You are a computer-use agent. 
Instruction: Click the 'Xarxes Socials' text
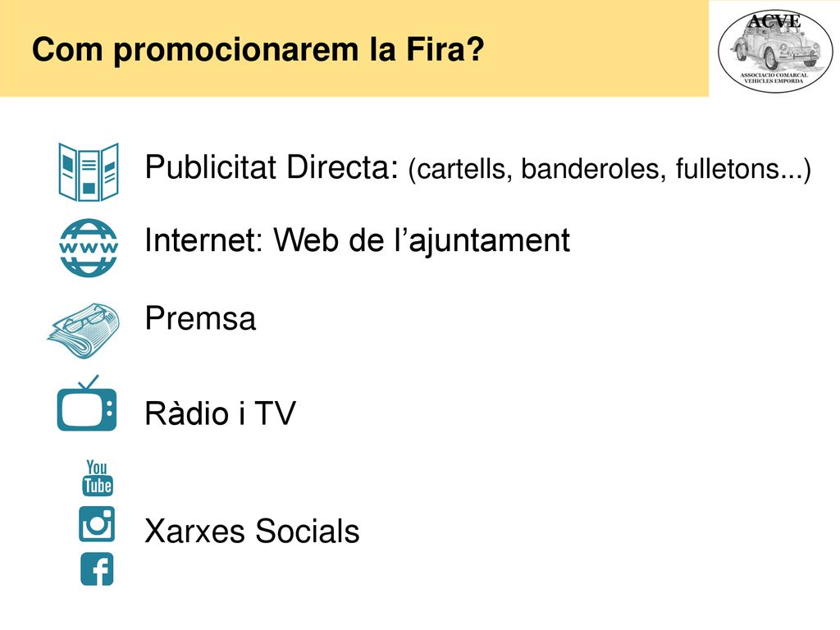(252, 532)
